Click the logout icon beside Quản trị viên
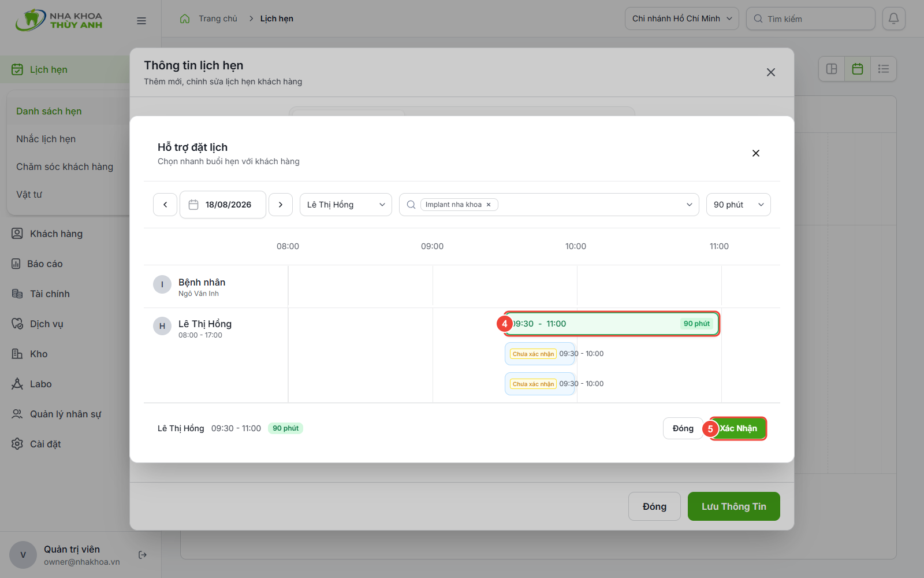924x578 pixels. (143, 555)
